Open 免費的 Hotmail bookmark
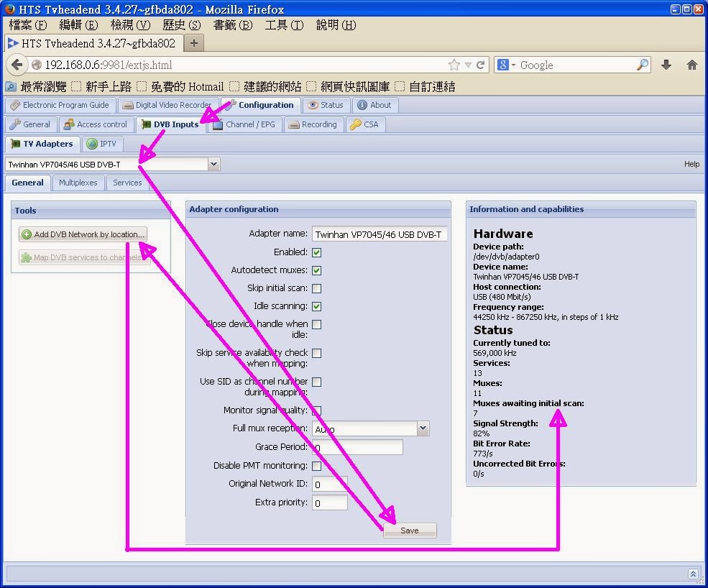 pyautogui.click(x=180, y=87)
